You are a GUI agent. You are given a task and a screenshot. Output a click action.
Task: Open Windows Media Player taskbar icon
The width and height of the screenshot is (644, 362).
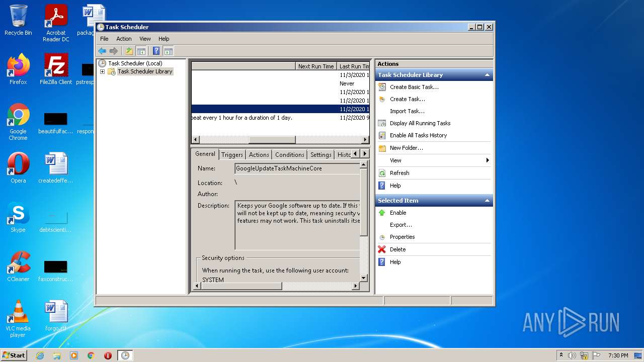[74, 355]
